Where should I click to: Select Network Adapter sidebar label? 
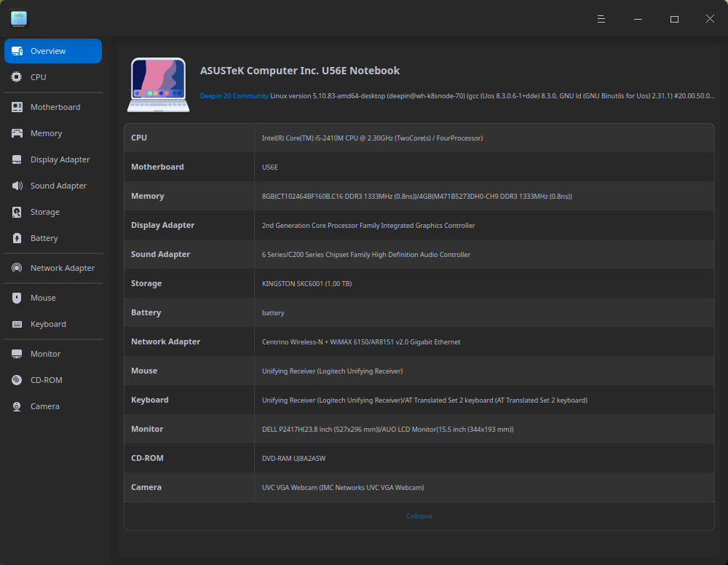63,268
